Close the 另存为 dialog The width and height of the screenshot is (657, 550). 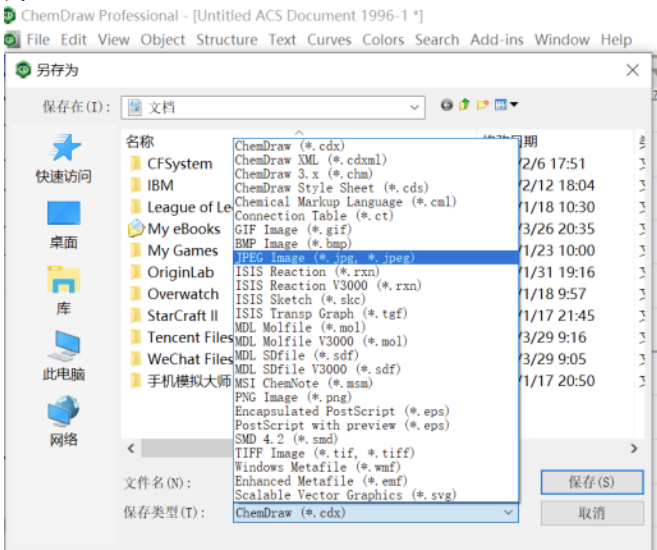click(x=632, y=70)
